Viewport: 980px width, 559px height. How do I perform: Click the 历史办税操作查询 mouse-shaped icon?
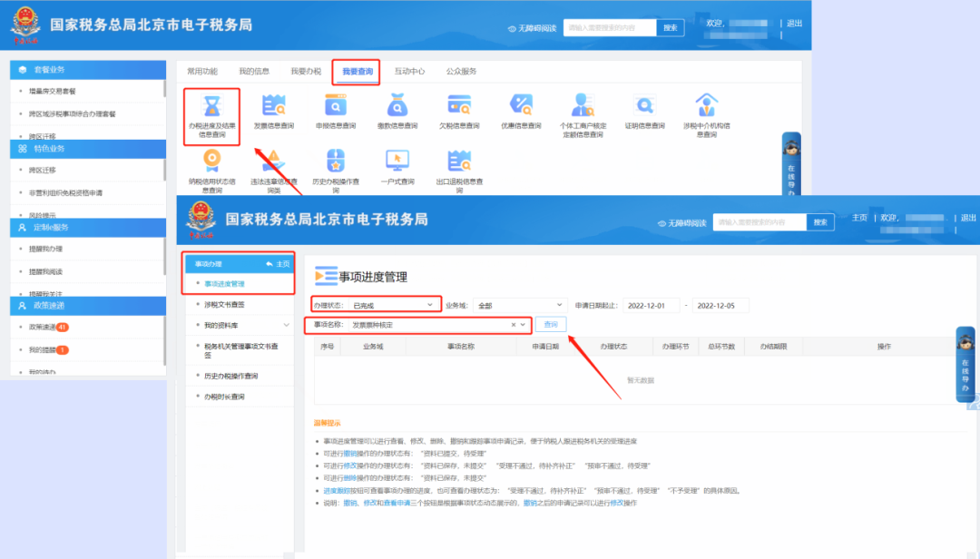336,161
